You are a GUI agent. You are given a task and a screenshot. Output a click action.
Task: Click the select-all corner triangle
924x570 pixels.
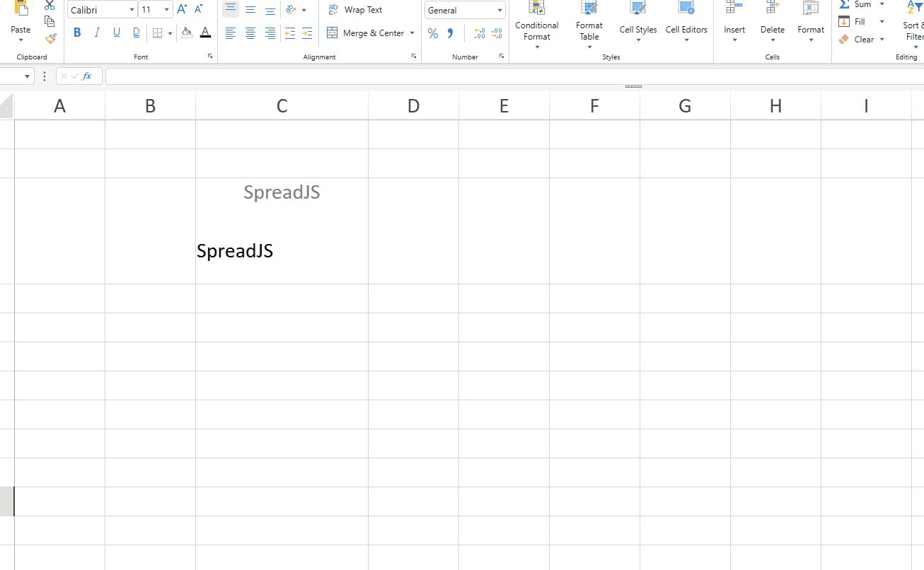[7, 106]
